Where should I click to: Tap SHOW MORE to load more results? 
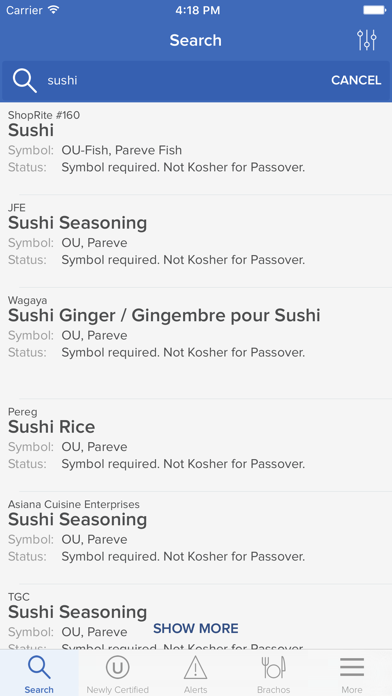click(196, 628)
